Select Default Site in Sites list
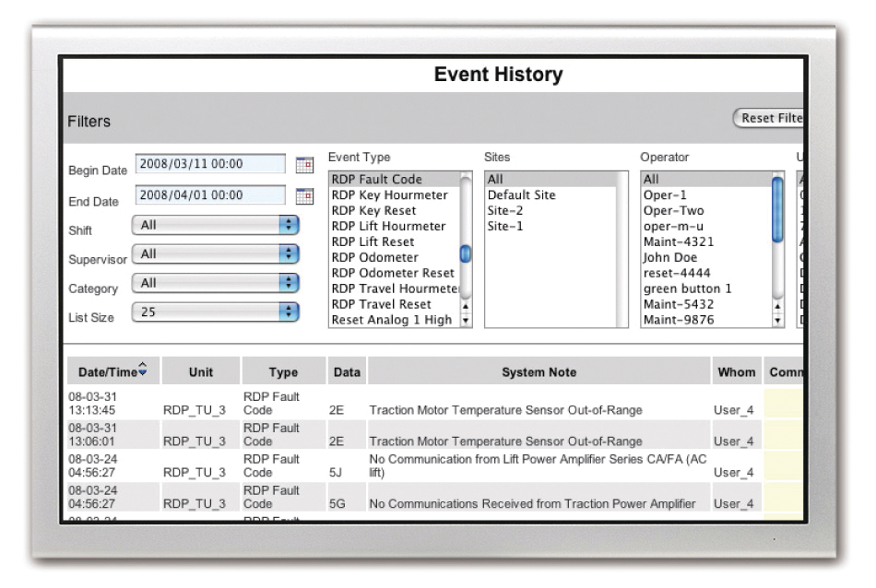This screenshot has height=588, width=876. pos(521,195)
